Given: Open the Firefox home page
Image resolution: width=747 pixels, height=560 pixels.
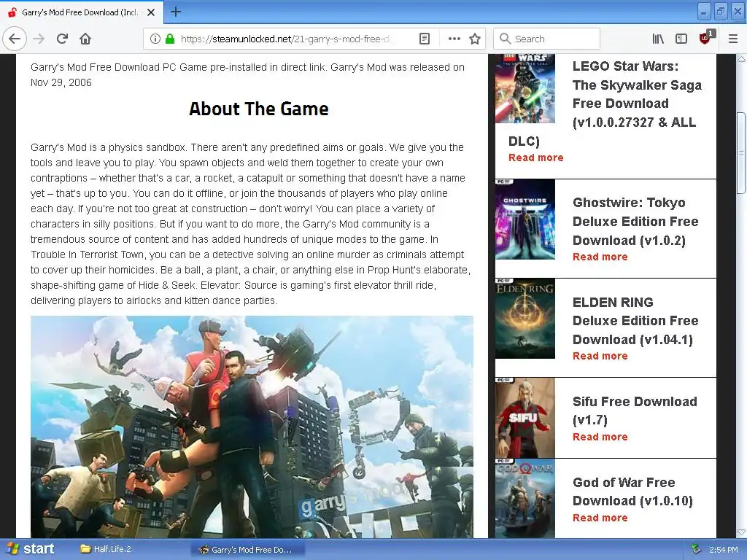Looking at the screenshot, I should 85,39.
